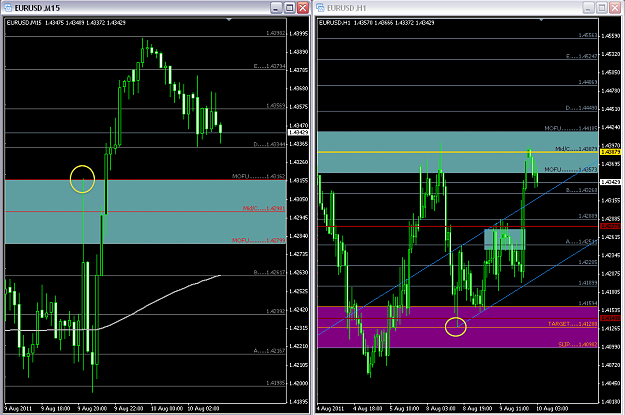Click the 9 Aug 22:00 time label in M15

coord(128,409)
